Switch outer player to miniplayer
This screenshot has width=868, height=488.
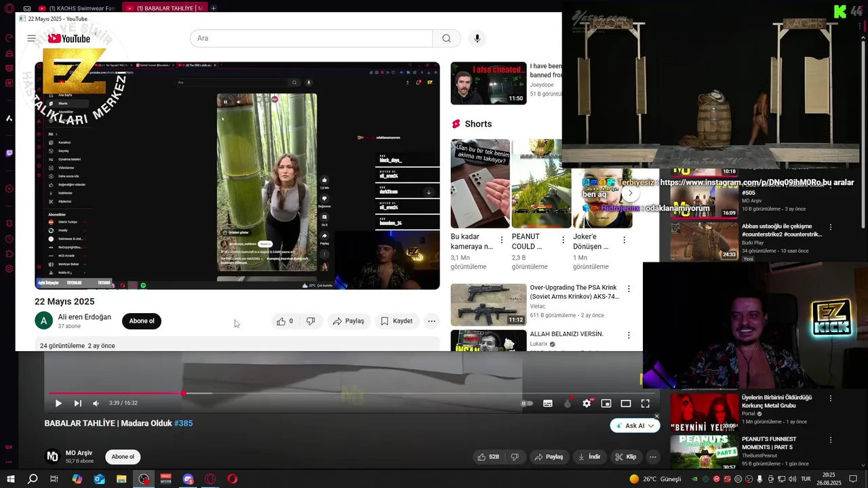pyautogui.click(x=606, y=403)
